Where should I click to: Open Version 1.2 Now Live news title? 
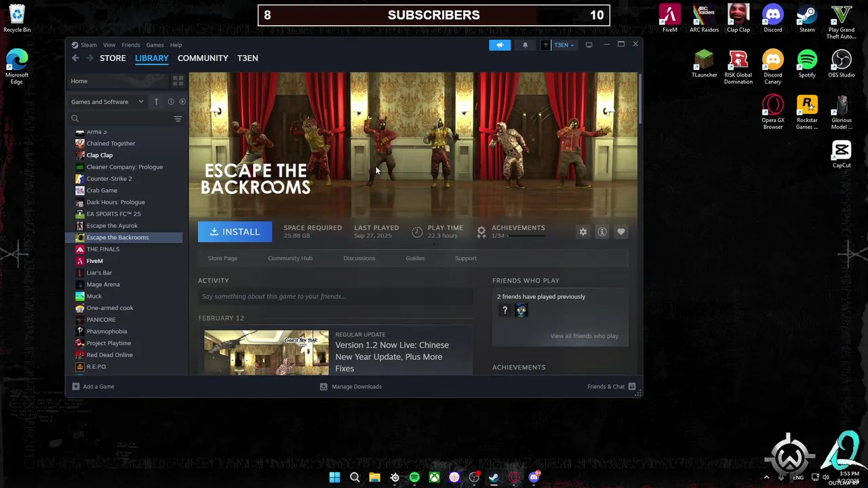pyautogui.click(x=392, y=357)
